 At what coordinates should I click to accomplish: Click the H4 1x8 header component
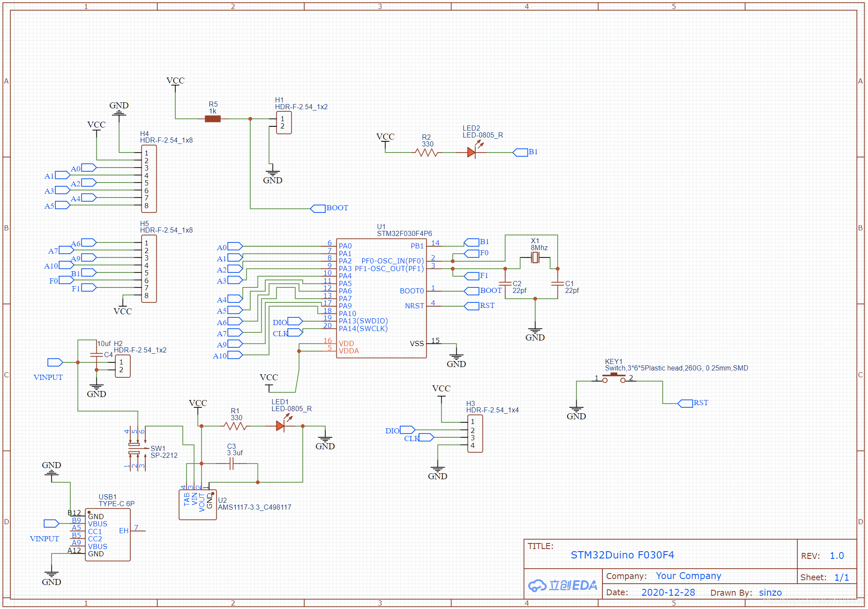click(x=149, y=179)
